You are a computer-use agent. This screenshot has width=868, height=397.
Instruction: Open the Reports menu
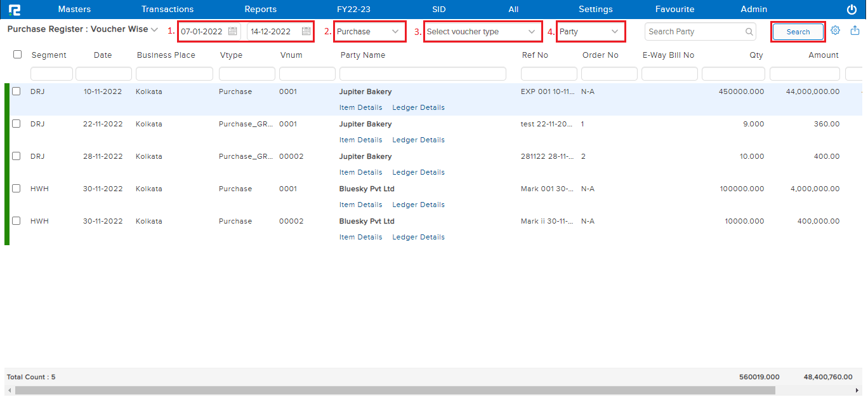click(260, 10)
